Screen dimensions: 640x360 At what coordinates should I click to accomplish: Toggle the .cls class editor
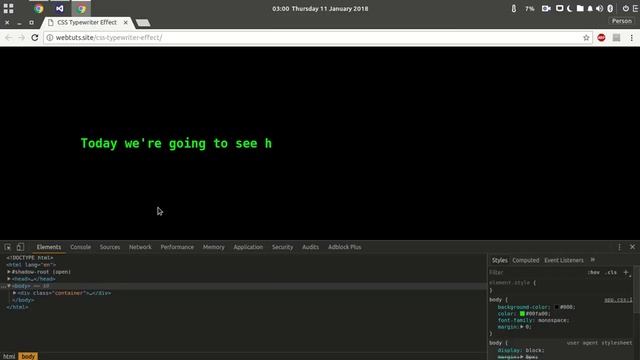point(611,272)
